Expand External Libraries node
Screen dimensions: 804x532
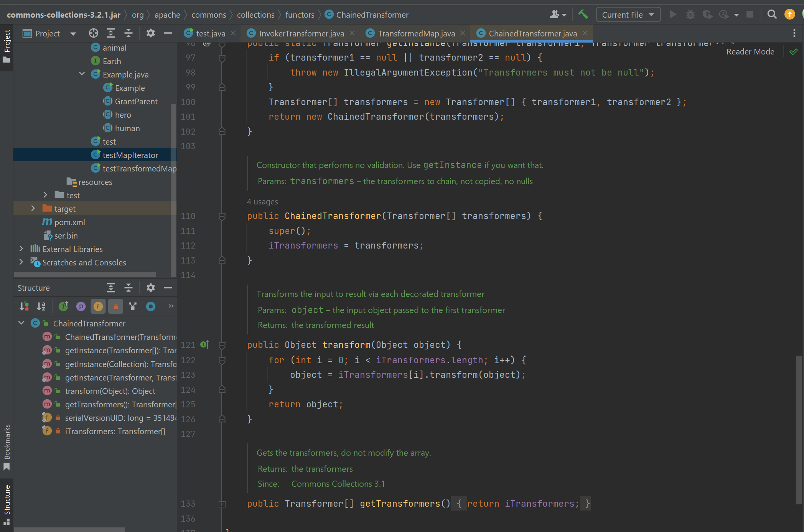[x=21, y=249]
